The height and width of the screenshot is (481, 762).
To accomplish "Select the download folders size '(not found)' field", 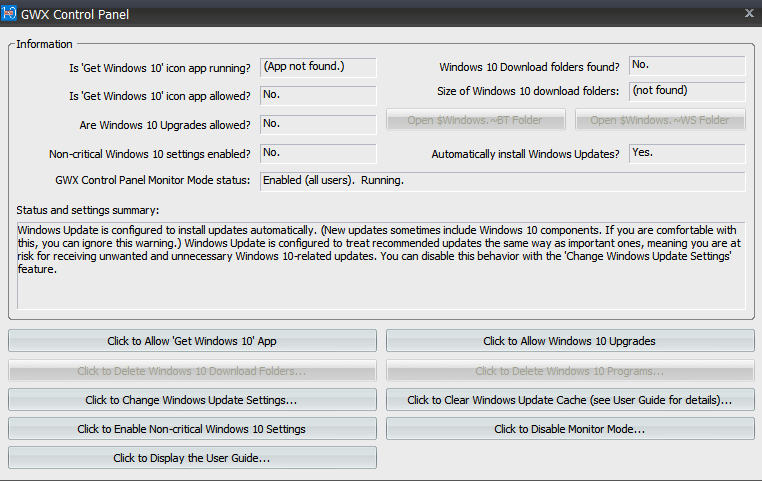I will [x=687, y=92].
